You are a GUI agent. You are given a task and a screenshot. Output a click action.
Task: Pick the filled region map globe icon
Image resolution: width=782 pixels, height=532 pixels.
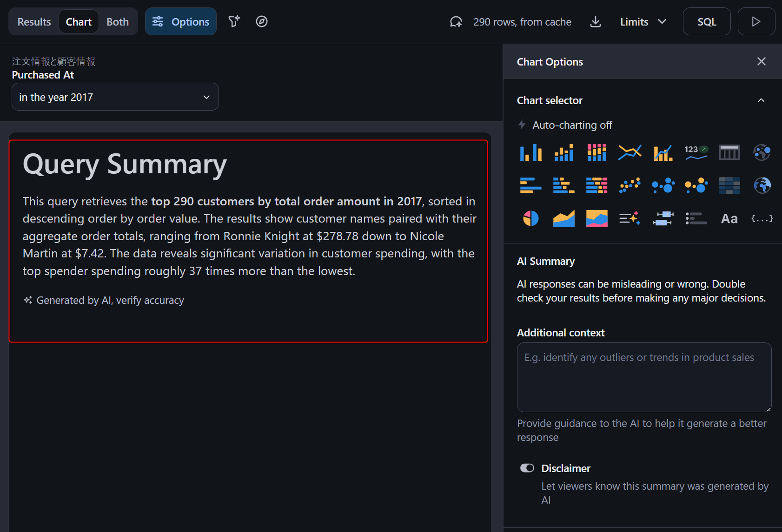pyautogui.click(x=762, y=185)
